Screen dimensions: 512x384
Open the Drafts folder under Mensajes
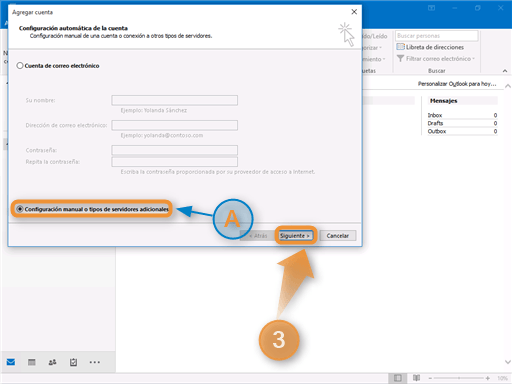pyautogui.click(x=435, y=123)
